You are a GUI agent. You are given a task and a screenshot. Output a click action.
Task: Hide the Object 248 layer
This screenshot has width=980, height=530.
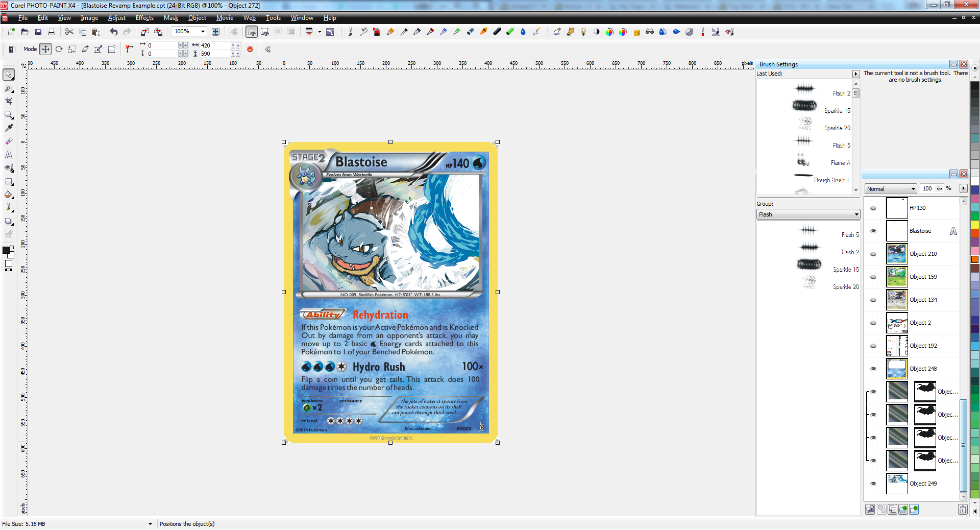(873, 369)
